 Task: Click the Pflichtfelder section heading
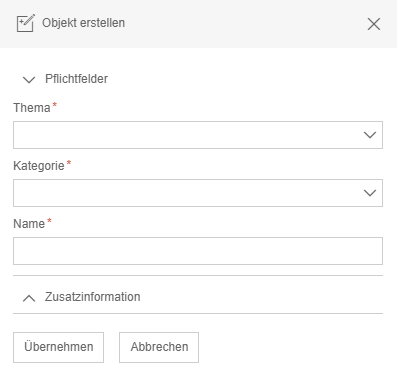[x=76, y=79]
